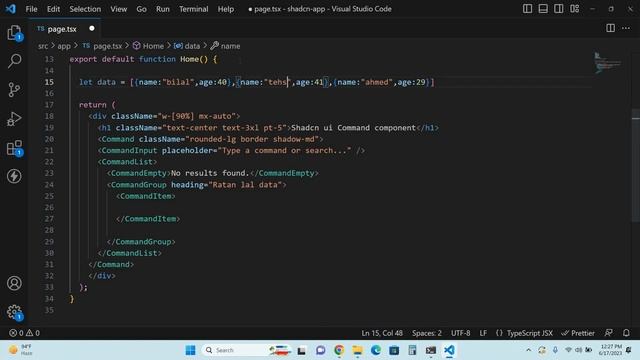Toggle the primary side bar layout icon
This screenshot has width=640, height=360.
[527, 9]
